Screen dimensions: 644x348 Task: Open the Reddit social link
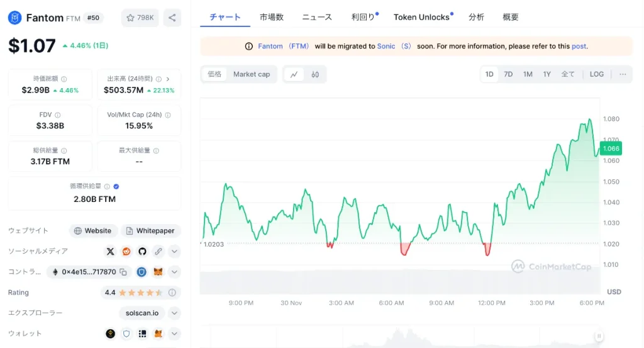pyautogui.click(x=126, y=252)
